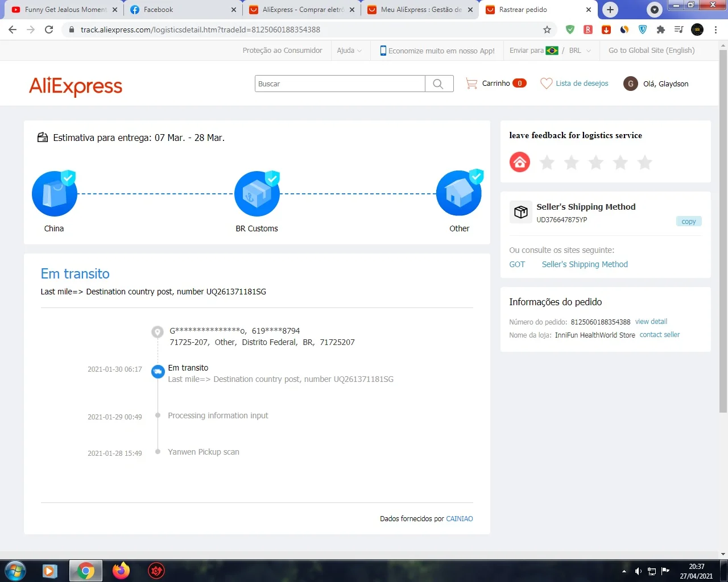
Task: Switch to the AliExpress - Comprar tab
Action: click(x=302, y=10)
